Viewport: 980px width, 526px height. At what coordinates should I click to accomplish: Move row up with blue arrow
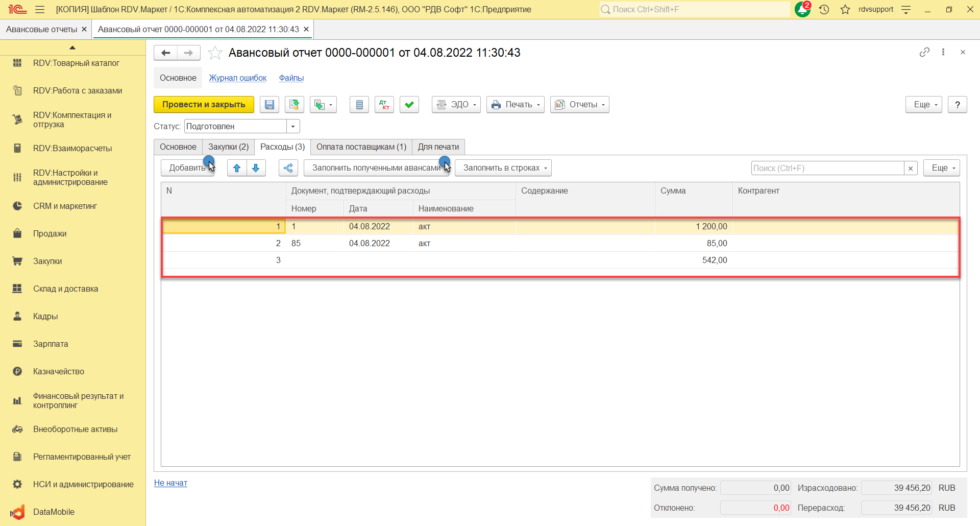pyautogui.click(x=237, y=168)
